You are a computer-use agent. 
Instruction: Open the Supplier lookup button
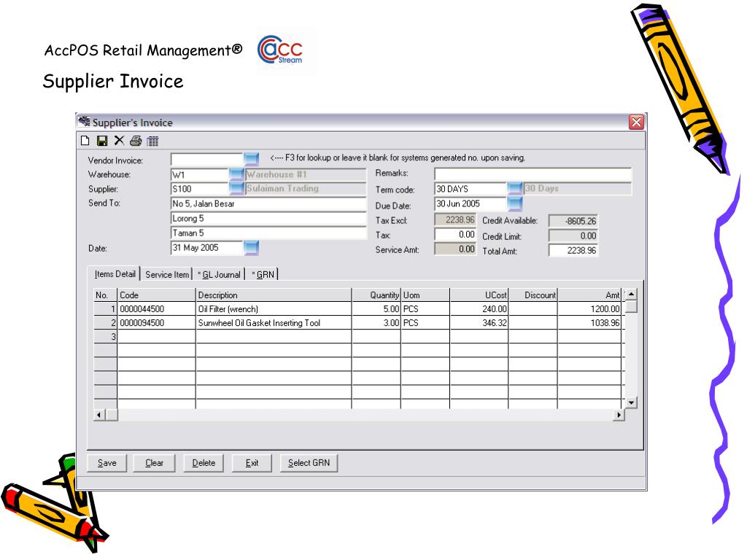click(236, 188)
